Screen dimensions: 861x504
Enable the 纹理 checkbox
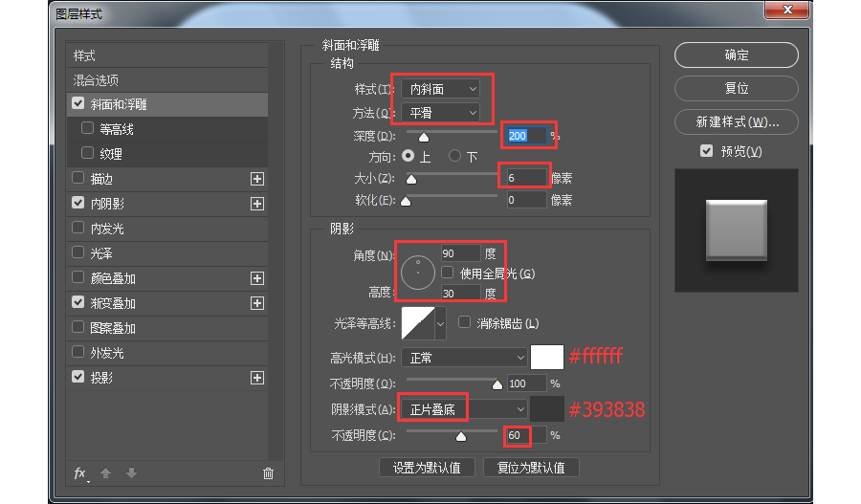point(87,153)
